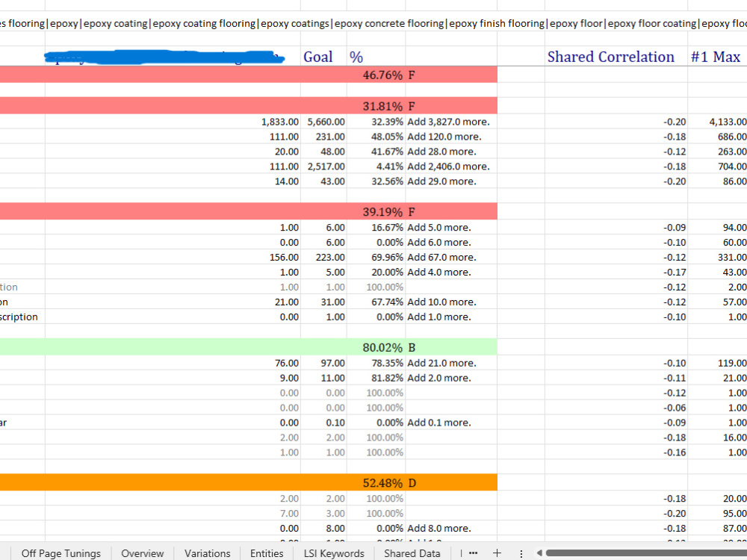
Task: Click the '39.19%' score cell
Action: (376, 212)
